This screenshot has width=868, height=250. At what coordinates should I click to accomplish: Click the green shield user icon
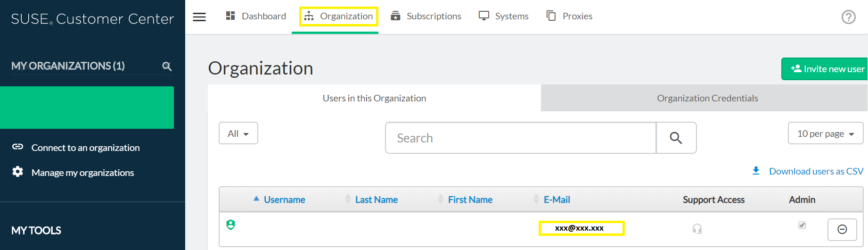[230, 225]
